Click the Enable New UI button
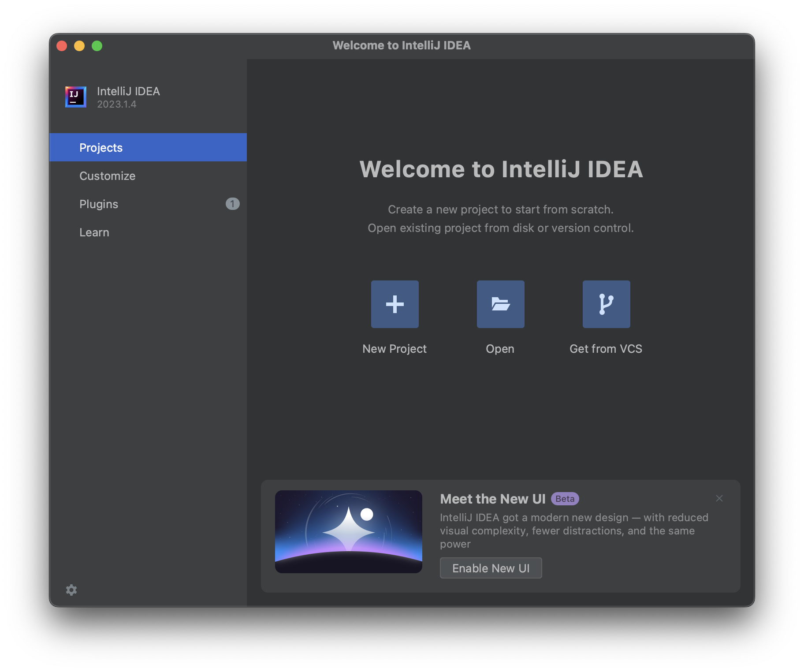804x672 pixels. pyautogui.click(x=491, y=568)
